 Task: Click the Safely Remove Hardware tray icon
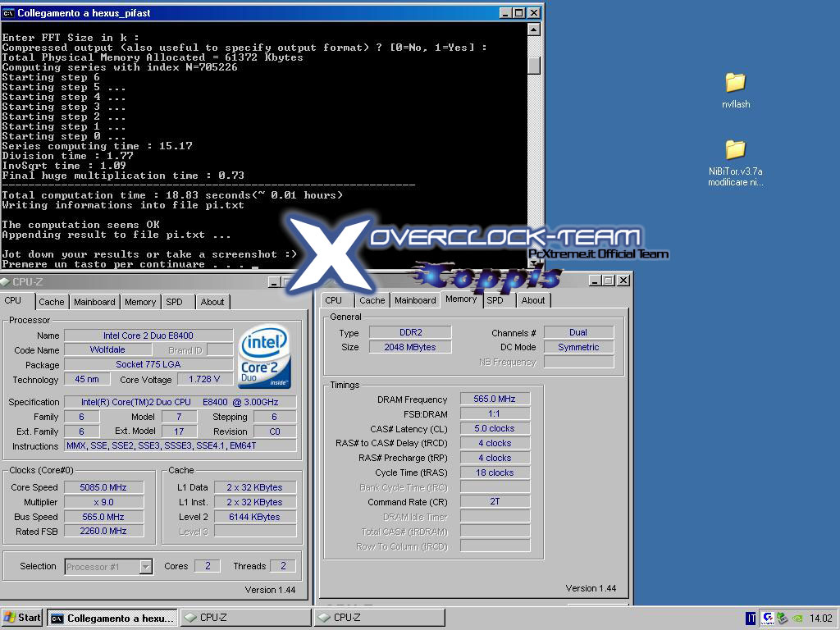click(x=782, y=619)
